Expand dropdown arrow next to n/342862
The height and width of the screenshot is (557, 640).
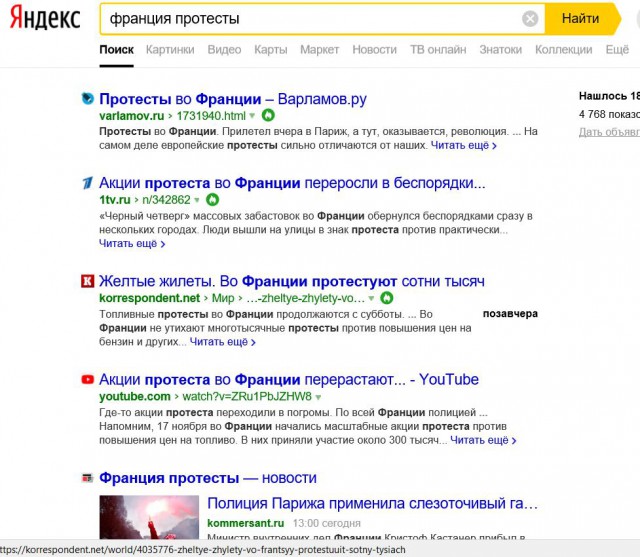pos(197,200)
